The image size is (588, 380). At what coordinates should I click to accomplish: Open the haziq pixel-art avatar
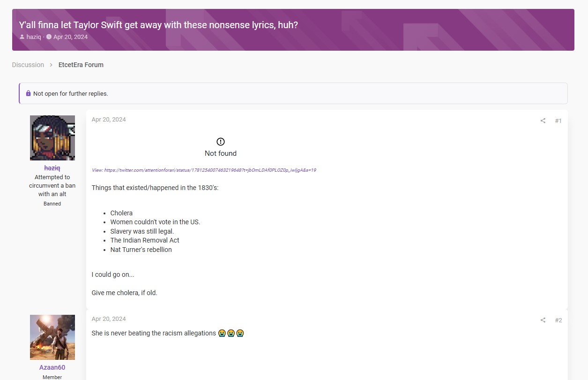(52, 138)
